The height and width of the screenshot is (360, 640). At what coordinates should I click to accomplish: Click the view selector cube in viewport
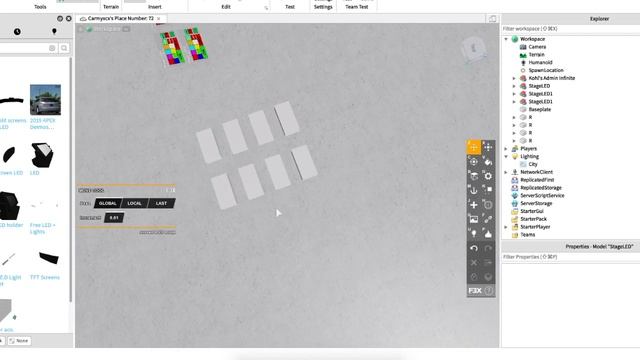coord(474,50)
